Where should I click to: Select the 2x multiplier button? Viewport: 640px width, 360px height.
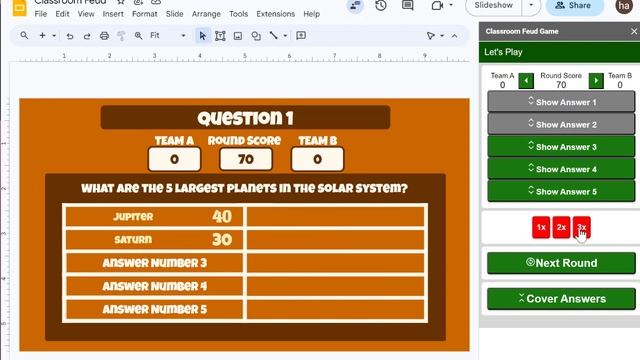tap(561, 227)
